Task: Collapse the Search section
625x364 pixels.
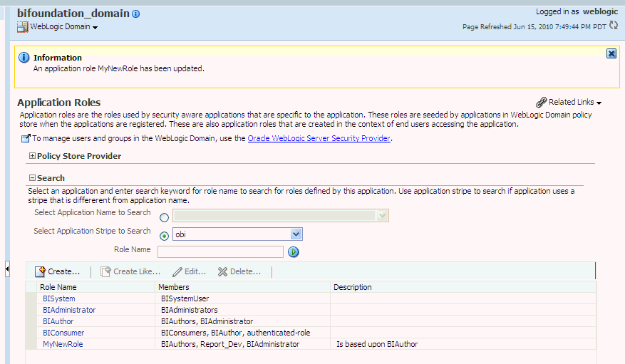Action: pos(32,178)
